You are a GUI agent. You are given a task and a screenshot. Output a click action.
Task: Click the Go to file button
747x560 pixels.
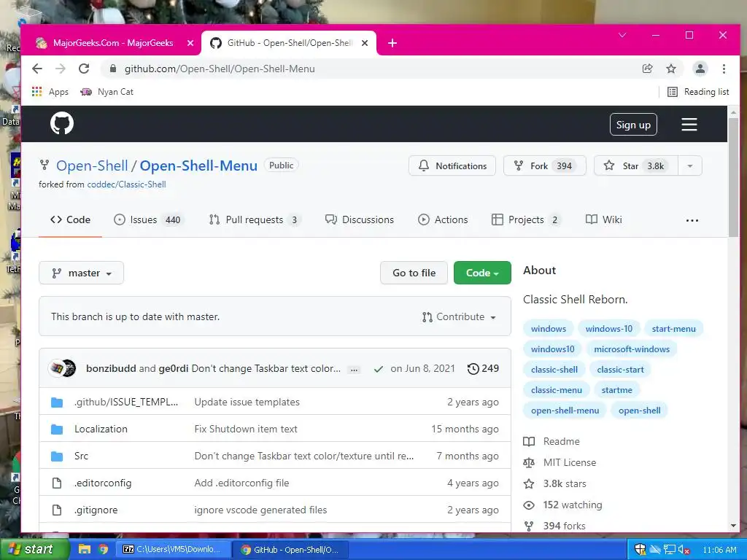click(414, 273)
